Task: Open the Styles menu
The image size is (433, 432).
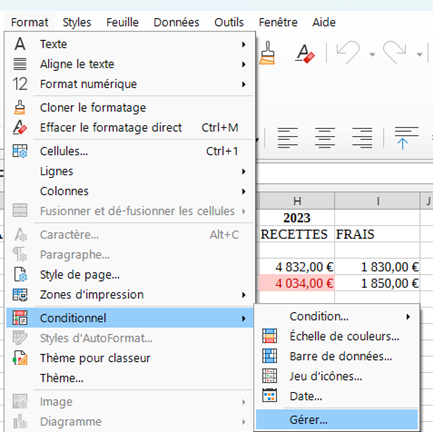Action: click(77, 22)
